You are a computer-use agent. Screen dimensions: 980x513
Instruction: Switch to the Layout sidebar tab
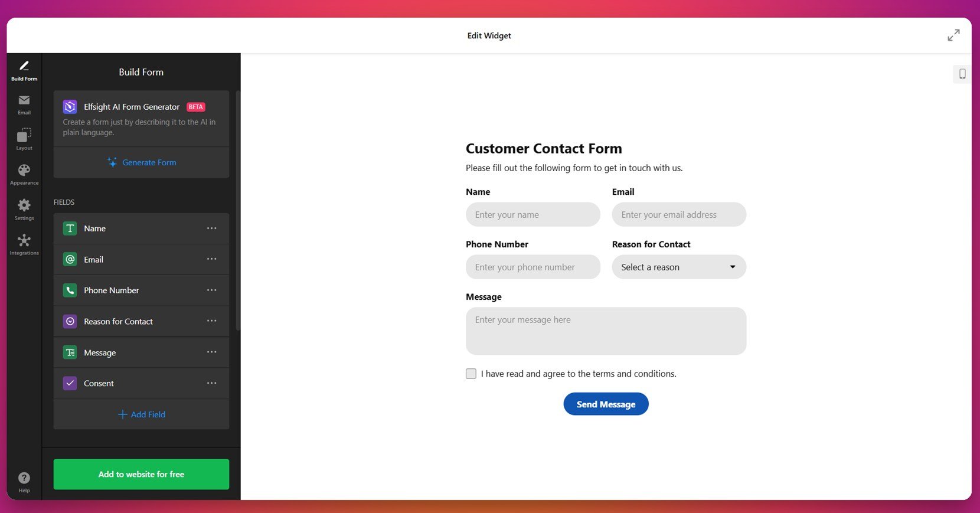coord(24,140)
